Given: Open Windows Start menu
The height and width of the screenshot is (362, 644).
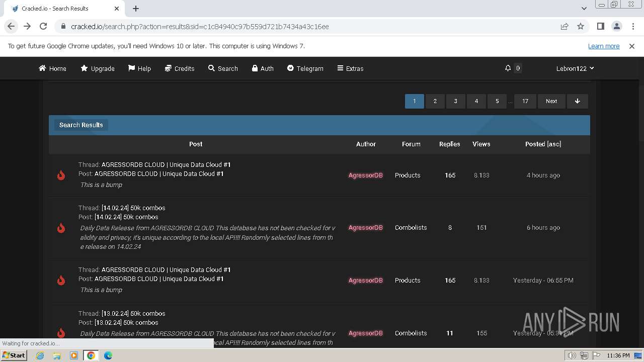Looking at the screenshot, I should pyautogui.click(x=14, y=355).
